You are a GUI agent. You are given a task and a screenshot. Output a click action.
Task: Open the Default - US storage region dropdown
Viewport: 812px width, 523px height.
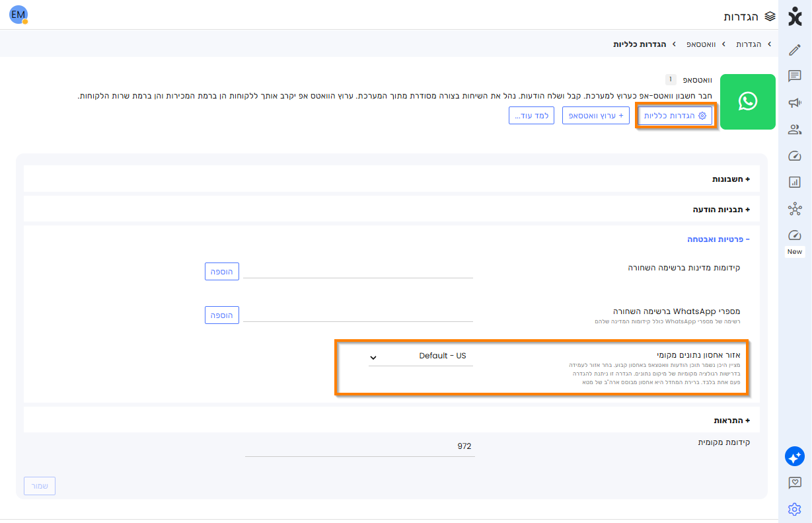pos(421,356)
